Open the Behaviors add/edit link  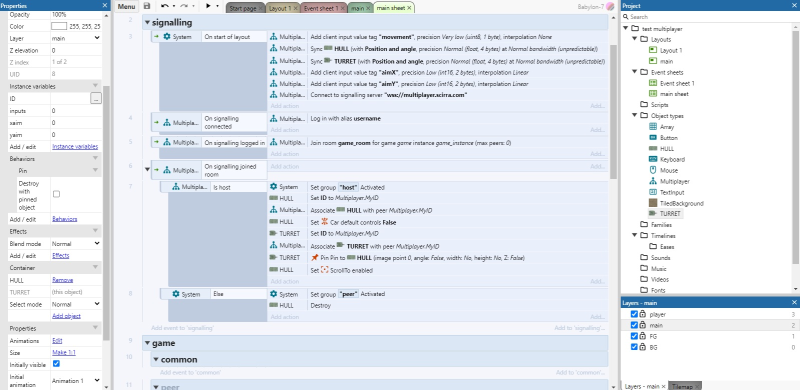pyautogui.click(x=64, y=219)
